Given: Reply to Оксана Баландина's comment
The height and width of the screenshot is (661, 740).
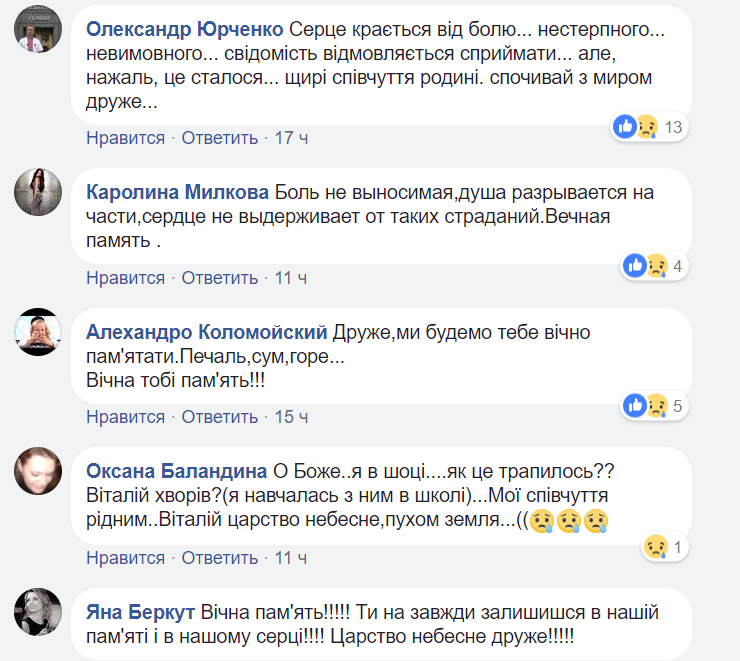Looking at the screenshot, I should (x=220, y=556).
